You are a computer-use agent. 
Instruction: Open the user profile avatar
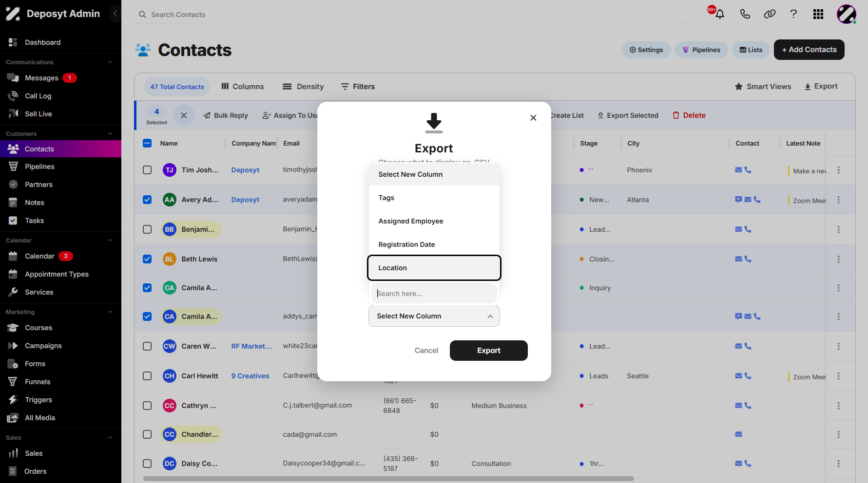click(x=847, y=14)
